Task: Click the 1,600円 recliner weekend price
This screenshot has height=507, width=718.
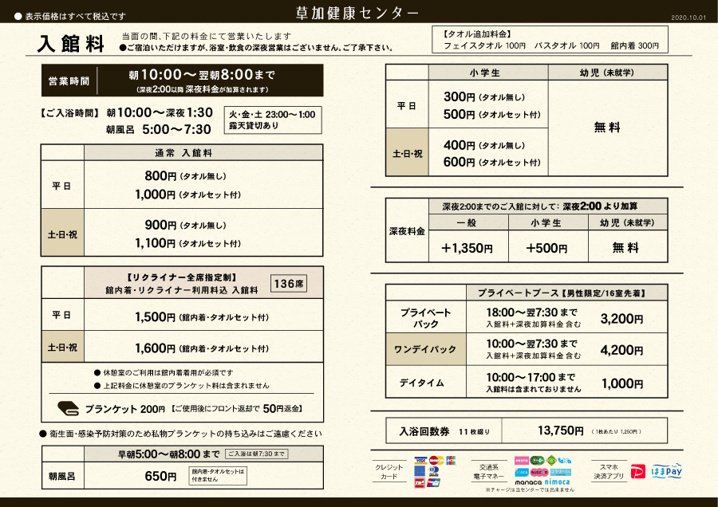Action: (x=201, y=348)
